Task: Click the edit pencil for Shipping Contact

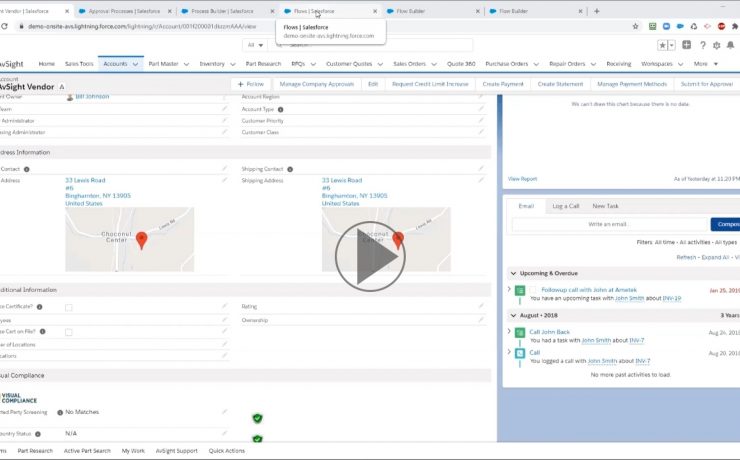Action: point(481,168)
